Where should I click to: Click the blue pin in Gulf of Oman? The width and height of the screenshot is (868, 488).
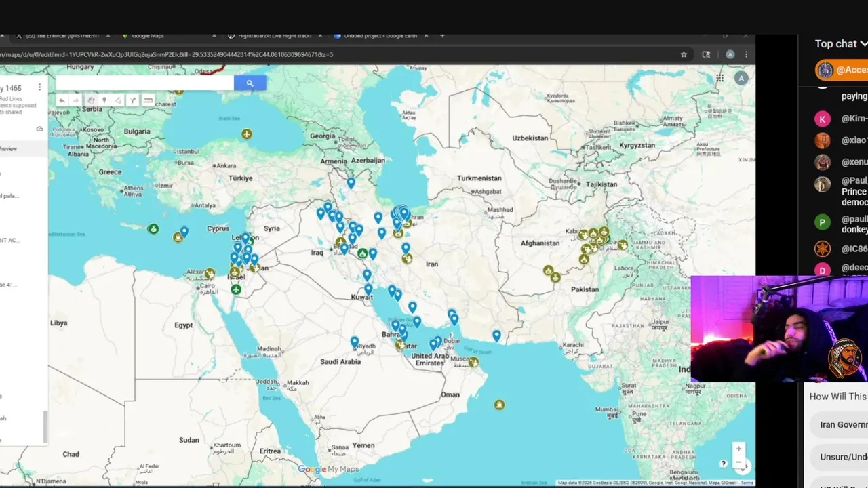496,335
